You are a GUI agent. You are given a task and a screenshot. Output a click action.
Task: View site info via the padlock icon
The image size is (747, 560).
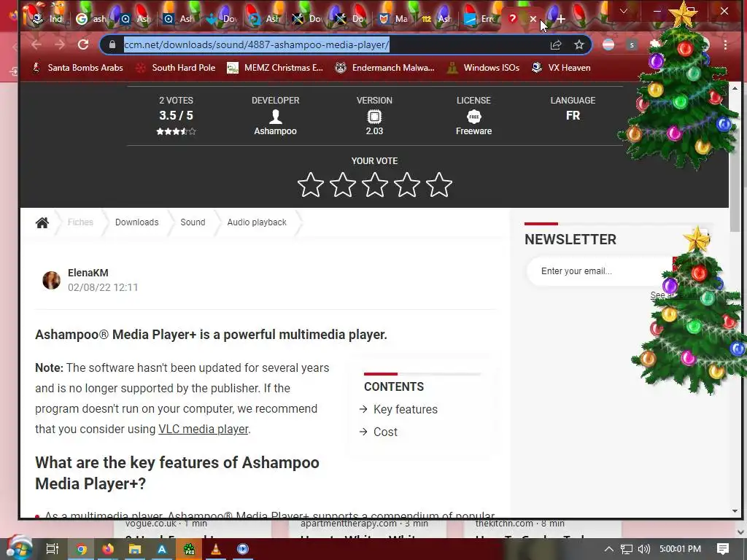[x=112, y=44]
